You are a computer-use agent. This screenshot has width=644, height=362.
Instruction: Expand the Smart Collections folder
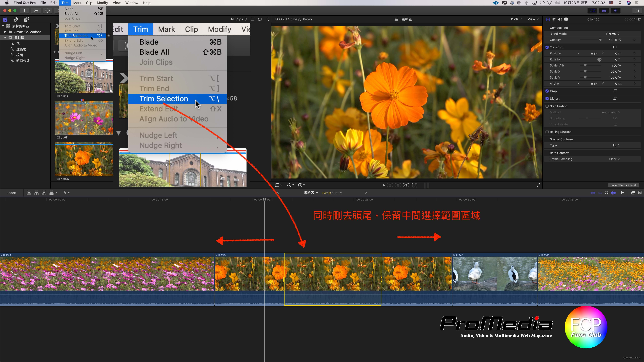(5, 32)
